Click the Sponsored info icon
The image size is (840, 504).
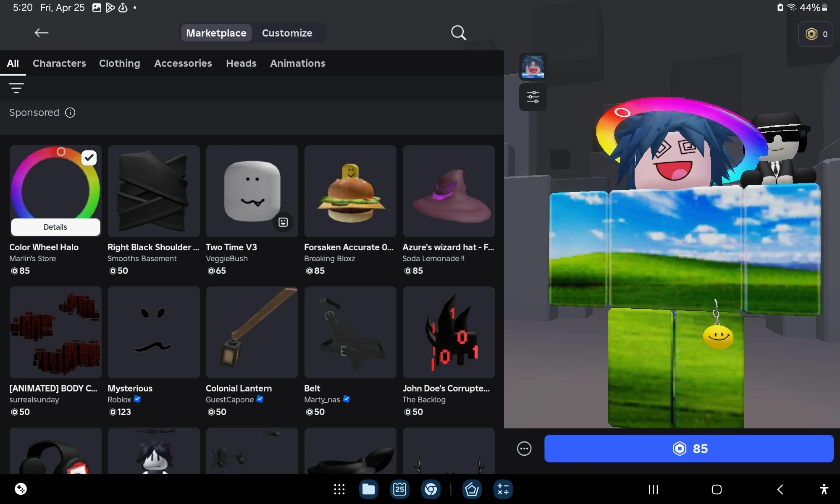click(x=70, y=113)
